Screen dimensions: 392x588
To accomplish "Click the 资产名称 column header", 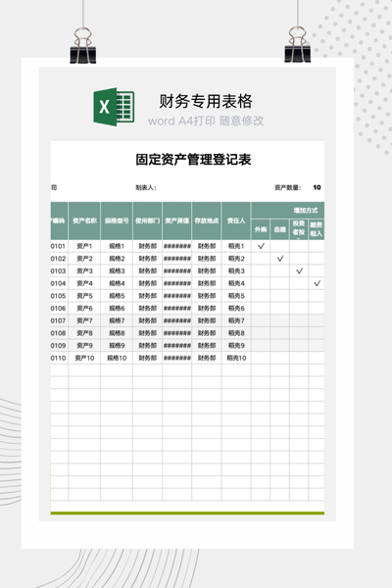I will 84,220.
